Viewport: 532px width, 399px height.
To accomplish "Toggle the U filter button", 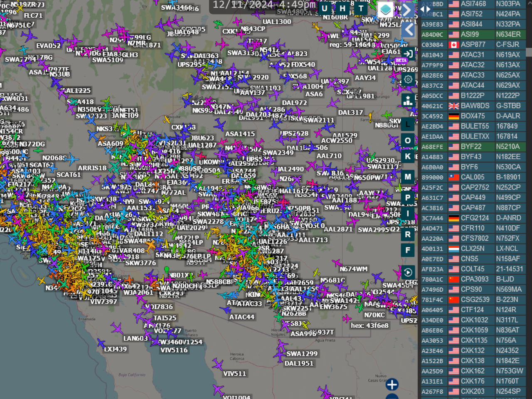I will [x=325, y=9].
